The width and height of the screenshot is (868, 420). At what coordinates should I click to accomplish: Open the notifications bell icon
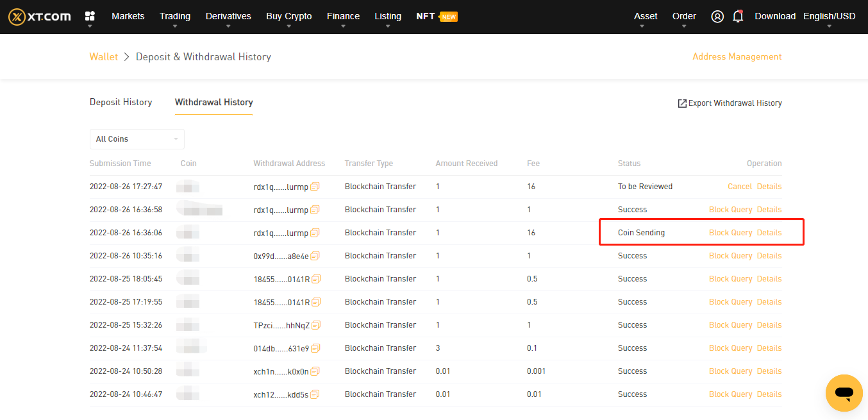738,17
